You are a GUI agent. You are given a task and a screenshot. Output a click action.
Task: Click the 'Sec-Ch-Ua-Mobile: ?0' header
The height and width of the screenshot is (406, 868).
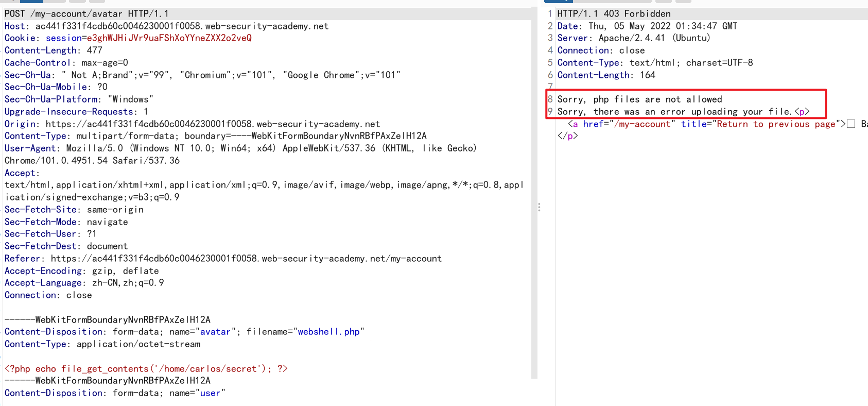point(56,87)
